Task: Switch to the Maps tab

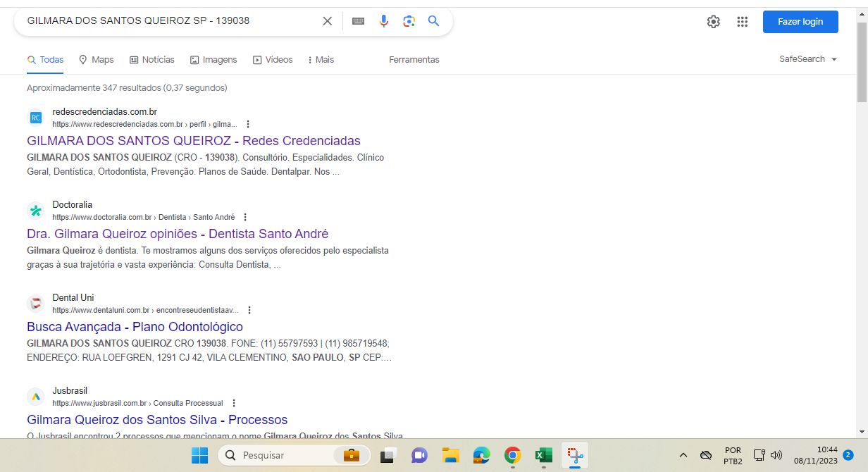Action: coord(97,60)
